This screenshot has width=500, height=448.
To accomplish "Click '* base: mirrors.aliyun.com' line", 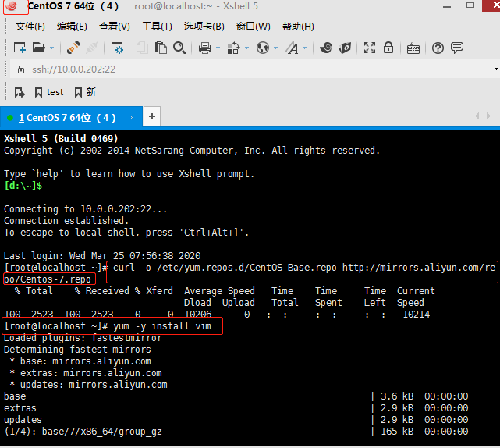I will [80, 361].
